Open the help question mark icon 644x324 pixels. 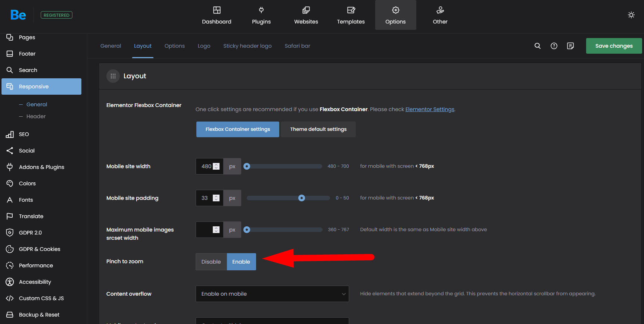point(554,46)
